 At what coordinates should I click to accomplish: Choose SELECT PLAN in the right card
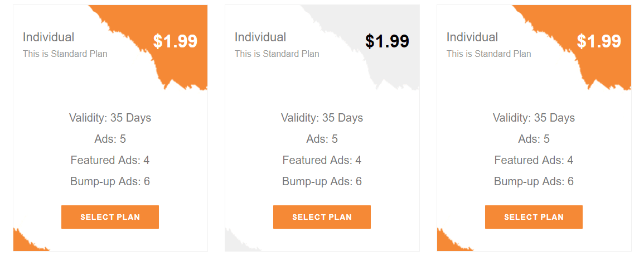(534, 217)
